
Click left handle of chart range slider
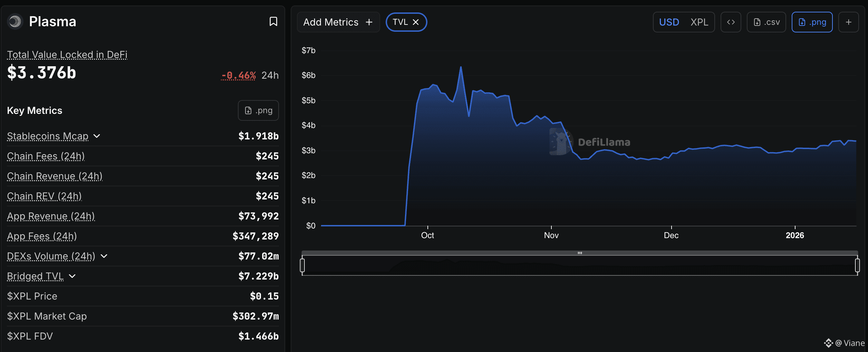302,265
